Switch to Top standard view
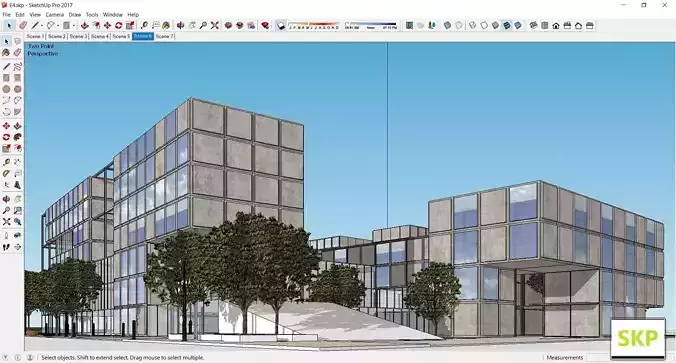 pyautogui.click(x=545, y=25)
